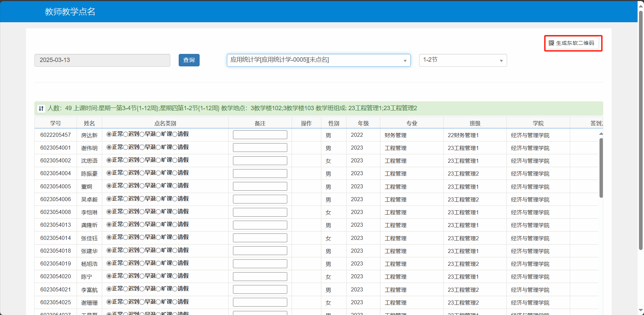644x315 pixels.
Task: Click the name 房达新
Action: pos(89,135)
